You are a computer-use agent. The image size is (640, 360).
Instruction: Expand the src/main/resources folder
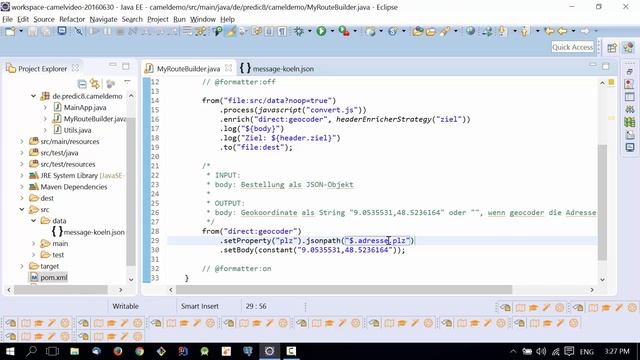[x=22, y=142]
